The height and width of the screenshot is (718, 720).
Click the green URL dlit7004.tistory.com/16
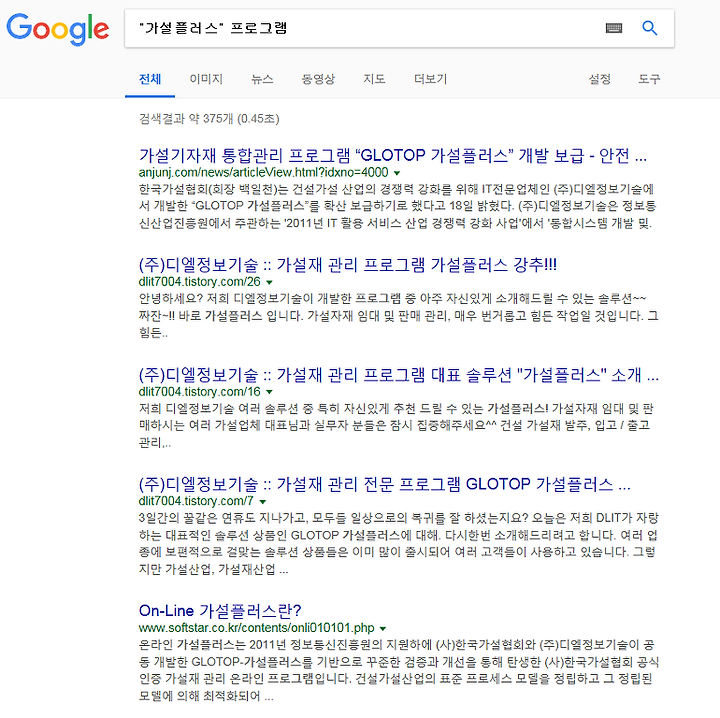[x=199, y=392]
